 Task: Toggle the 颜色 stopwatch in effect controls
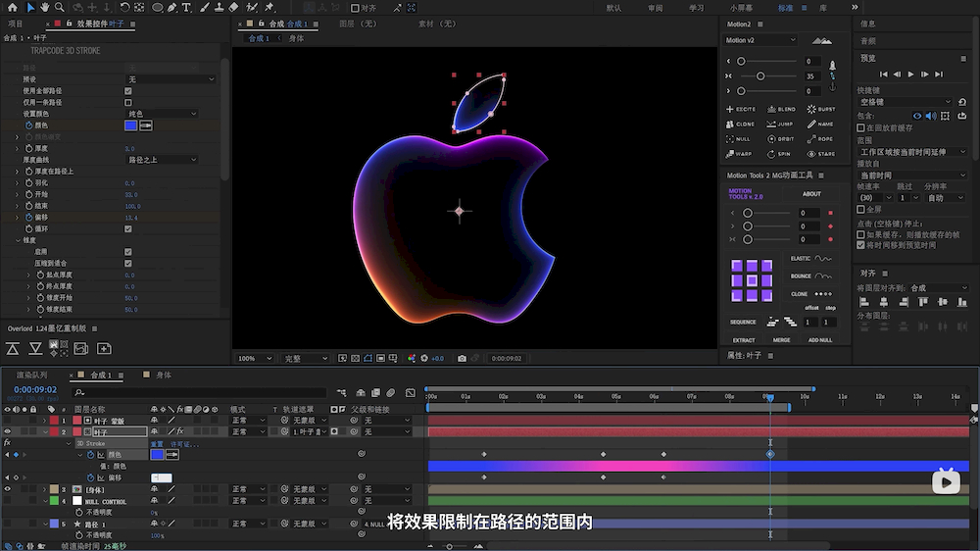[x=28, y=125]
